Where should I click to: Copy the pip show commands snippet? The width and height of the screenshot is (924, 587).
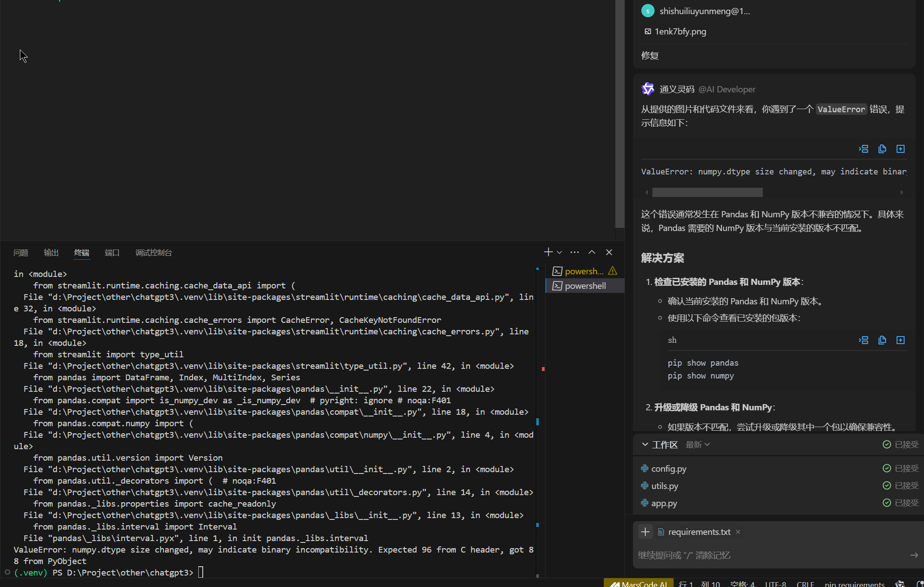(x=882, y=340)
